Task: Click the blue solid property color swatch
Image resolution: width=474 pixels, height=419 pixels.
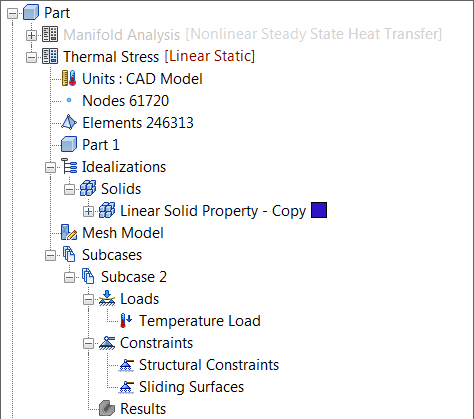Action: [319, 210]
